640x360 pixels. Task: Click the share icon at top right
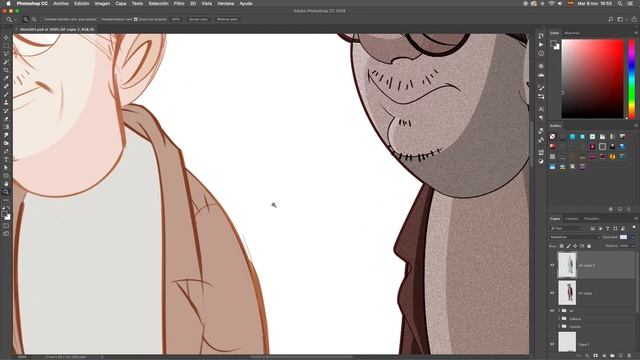click(634, 19)
